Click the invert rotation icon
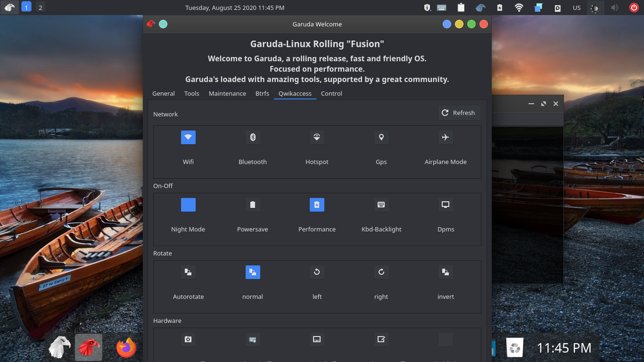 tap(446, 272)
